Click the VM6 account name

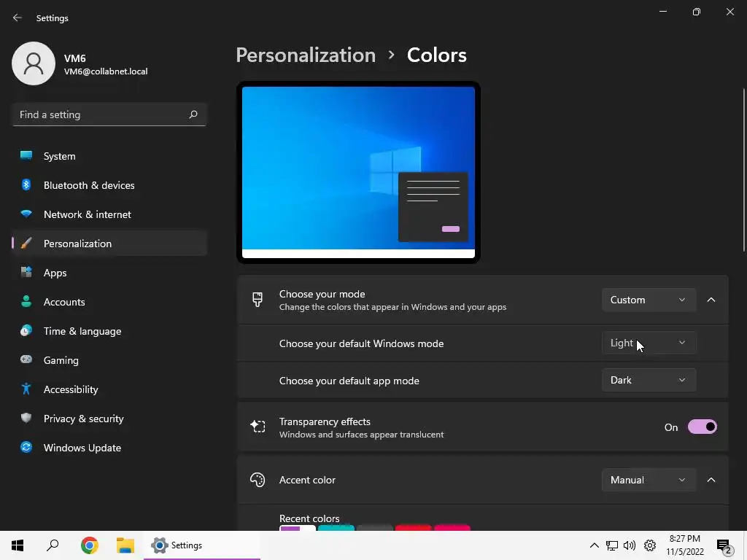pyautogui.click(x=75, y=58)
